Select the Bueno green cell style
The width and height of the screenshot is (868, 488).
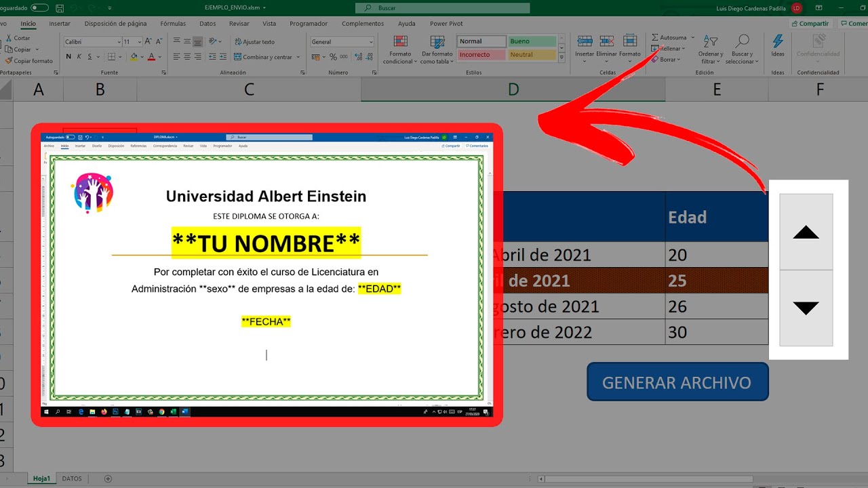(x=532, y=41)
